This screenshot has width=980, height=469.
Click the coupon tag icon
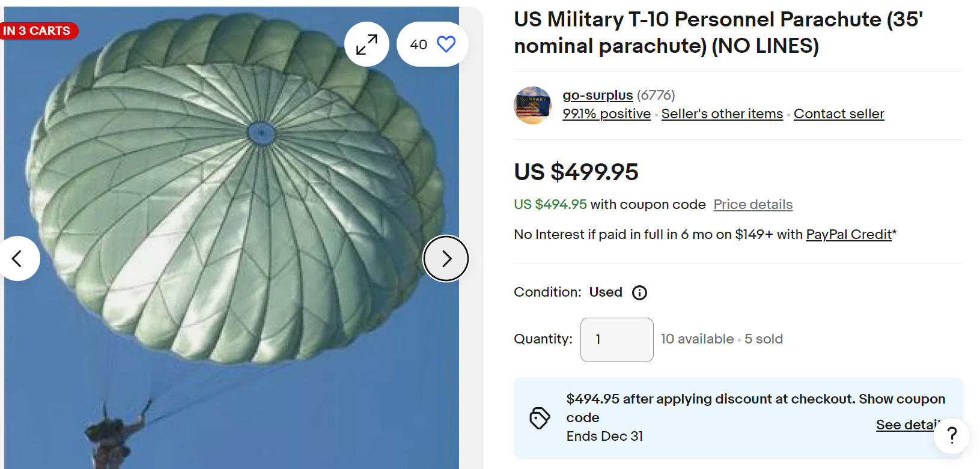click(x=540, y=418)
